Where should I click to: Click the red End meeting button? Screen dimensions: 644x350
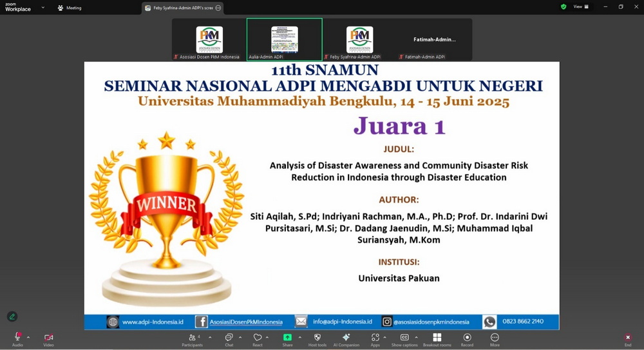(x=627, y=339)
